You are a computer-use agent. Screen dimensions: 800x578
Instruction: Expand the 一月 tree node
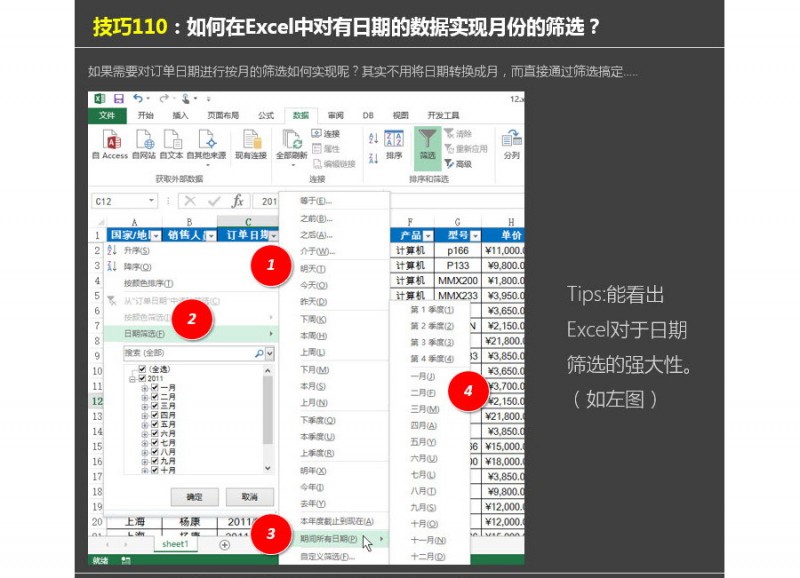click(145, 388)
